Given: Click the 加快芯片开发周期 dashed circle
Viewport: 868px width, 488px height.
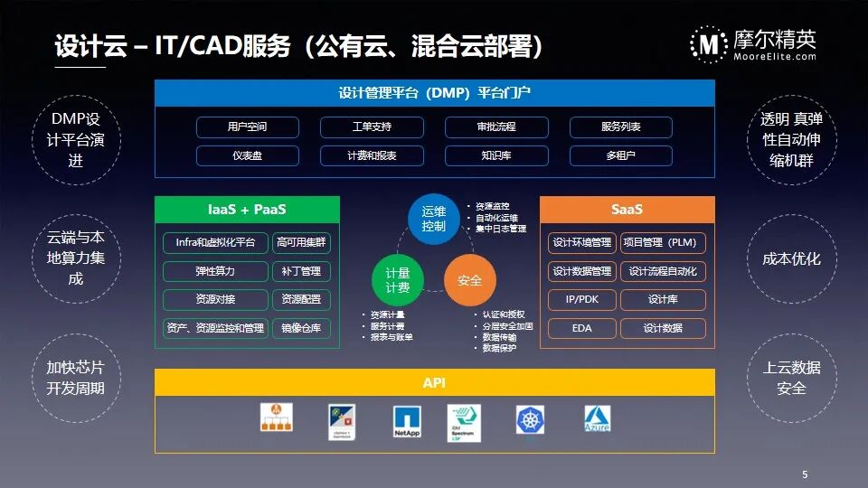Looking at the screenshot, I should coord(76,378).
